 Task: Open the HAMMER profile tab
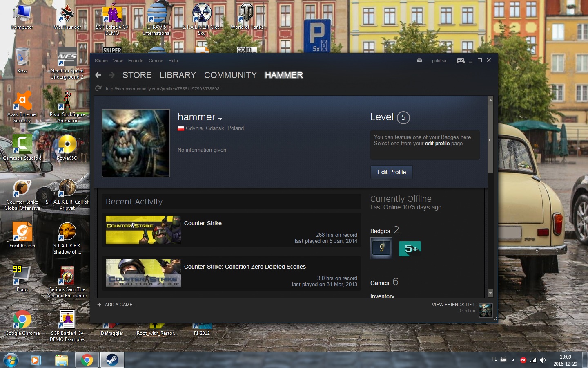284,75
